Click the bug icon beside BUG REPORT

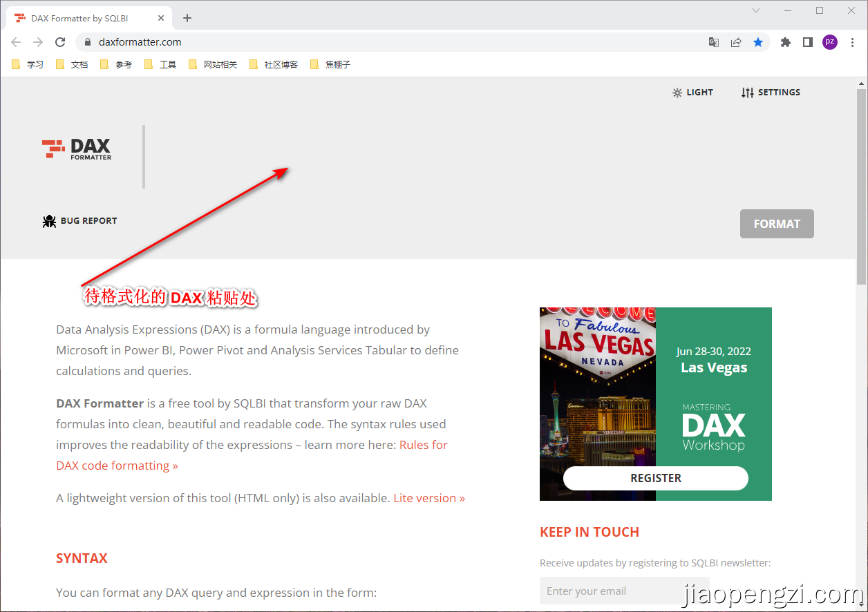49,221
